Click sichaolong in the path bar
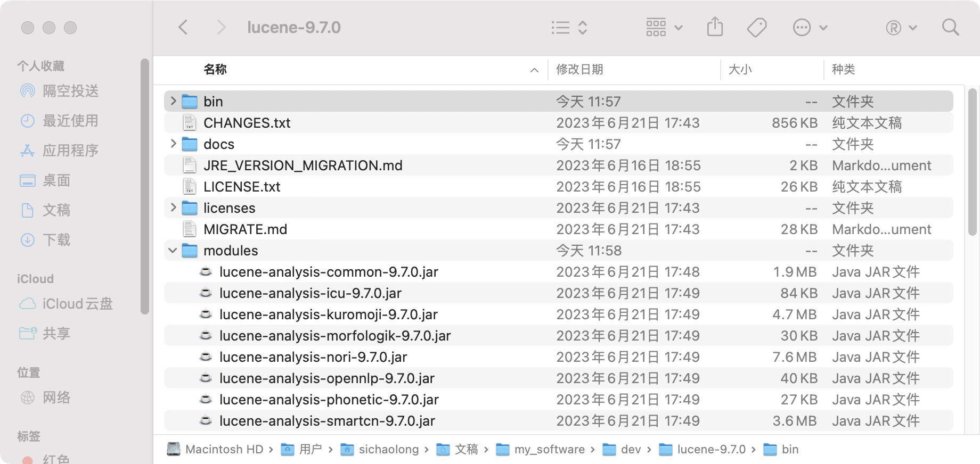 click(x=380, y=450)
